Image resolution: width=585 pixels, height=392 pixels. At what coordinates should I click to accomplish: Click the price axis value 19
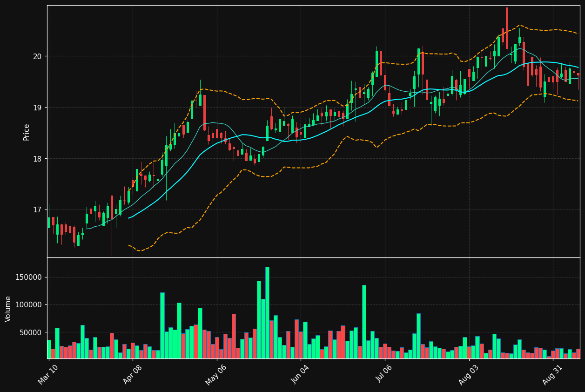coord(37,108)
